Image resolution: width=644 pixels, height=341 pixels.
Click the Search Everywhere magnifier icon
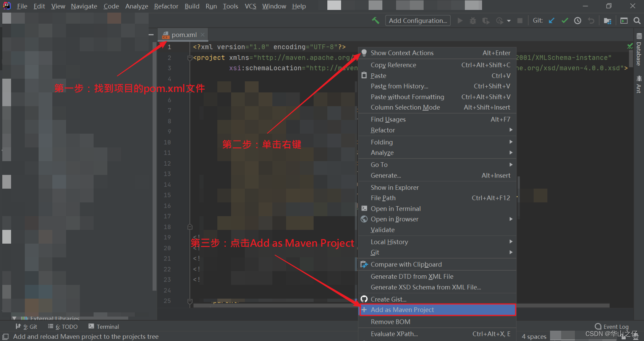click(637, 21)
